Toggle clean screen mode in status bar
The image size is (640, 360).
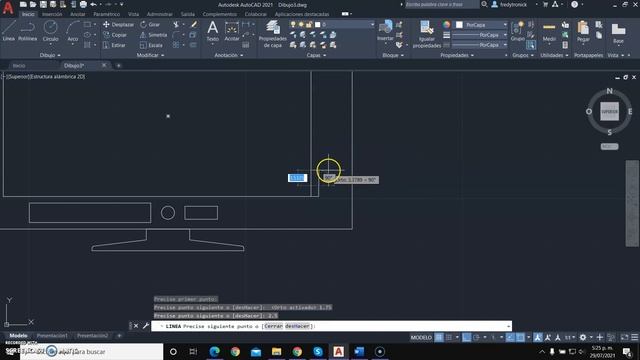coord(624,337)
